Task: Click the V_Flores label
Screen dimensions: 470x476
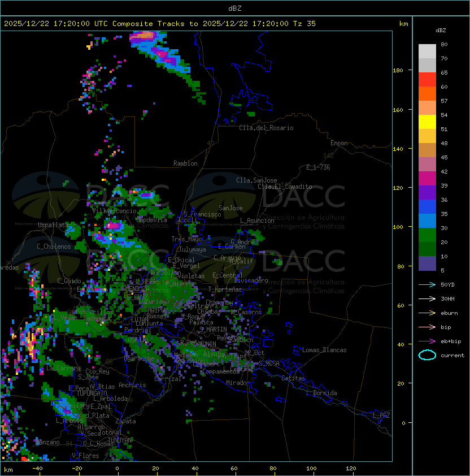Action: coord(85,455)
